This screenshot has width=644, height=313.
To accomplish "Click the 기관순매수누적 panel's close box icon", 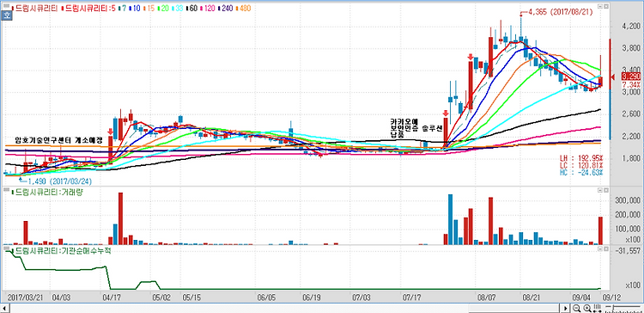I will 606,249.
